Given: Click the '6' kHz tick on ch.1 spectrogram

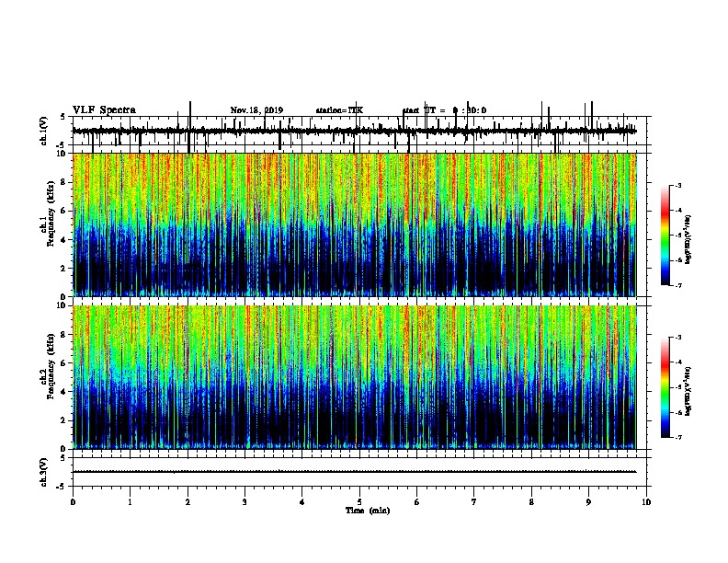Looking at the screenshot, I should [x=65, y=211].
